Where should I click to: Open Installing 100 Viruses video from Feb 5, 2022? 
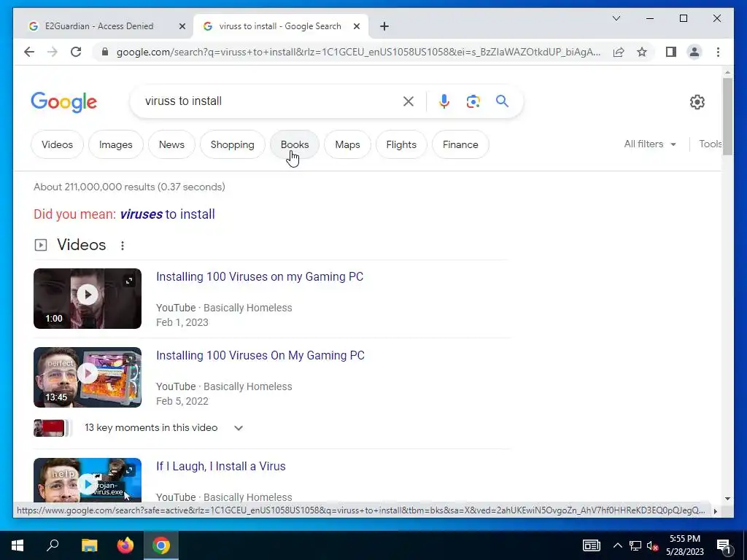[260, 355]
